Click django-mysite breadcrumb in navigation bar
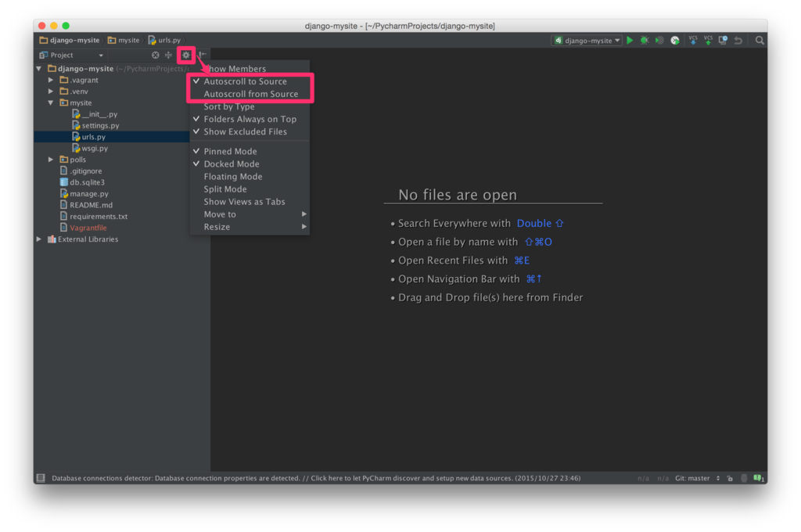This screenshot has height=532, width=801. [x=70, y=40]
